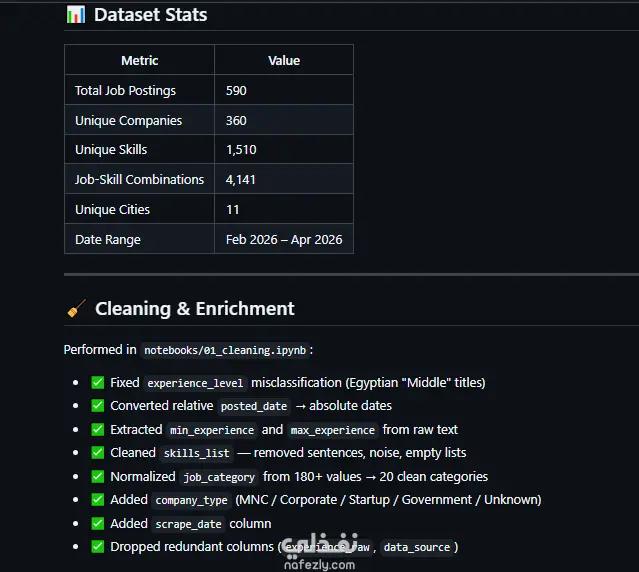Screen dimensions: 639x572
Task: Click the Dataset Stats heading
Action: (150, 15)
